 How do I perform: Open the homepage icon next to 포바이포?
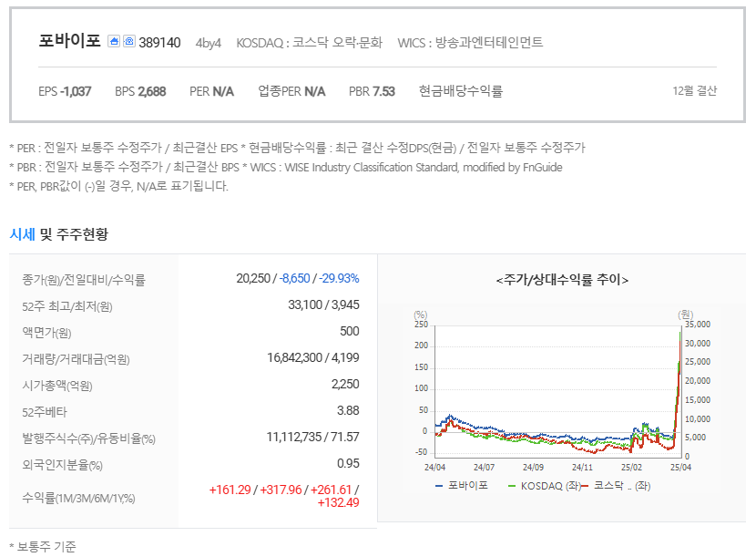(114, 42)
